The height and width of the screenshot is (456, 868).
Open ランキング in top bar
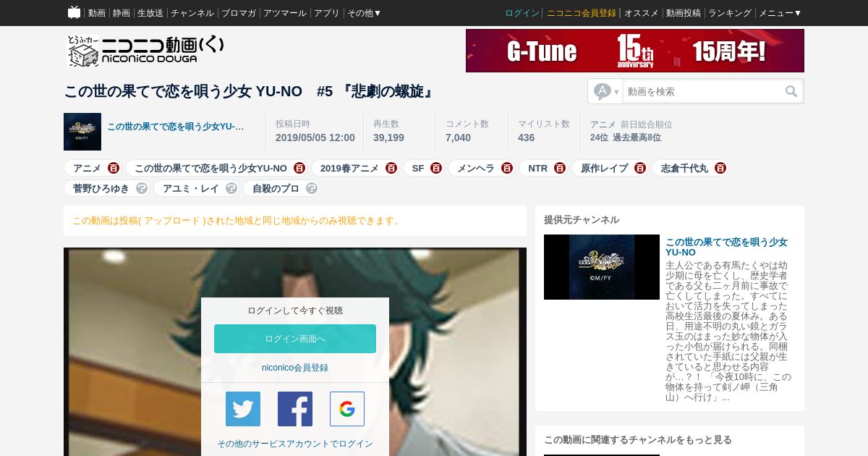730,13
